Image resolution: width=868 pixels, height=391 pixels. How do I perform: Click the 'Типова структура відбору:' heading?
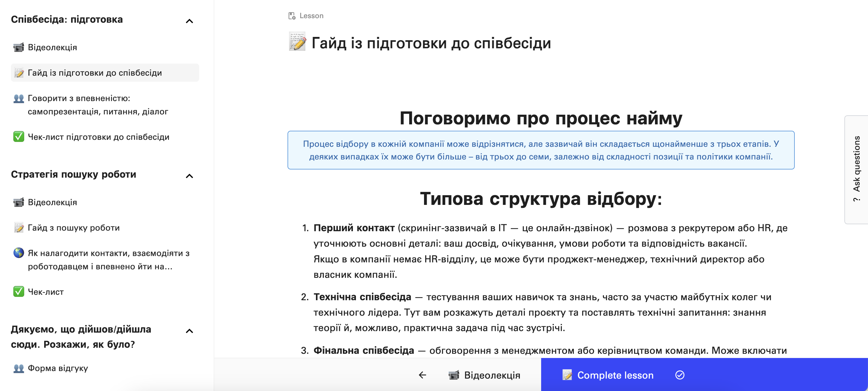click(541, 199)
